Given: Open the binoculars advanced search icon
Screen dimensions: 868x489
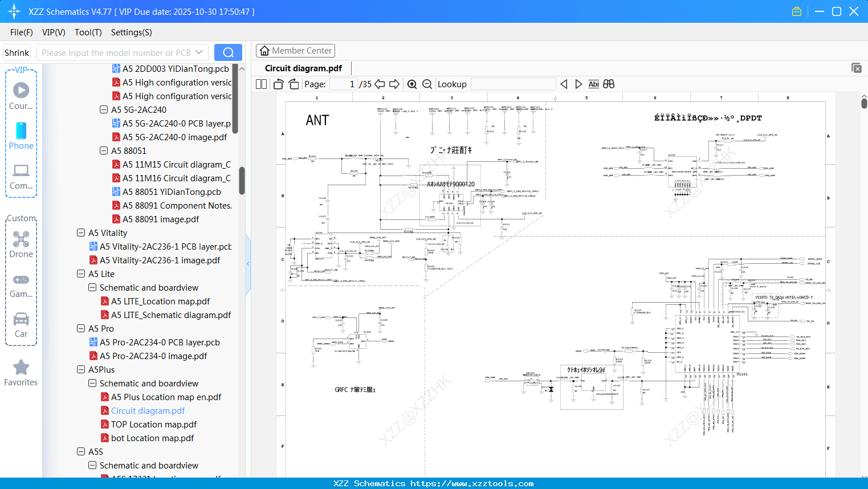Looking at the screenshot, I should click(x=608, y=84).
